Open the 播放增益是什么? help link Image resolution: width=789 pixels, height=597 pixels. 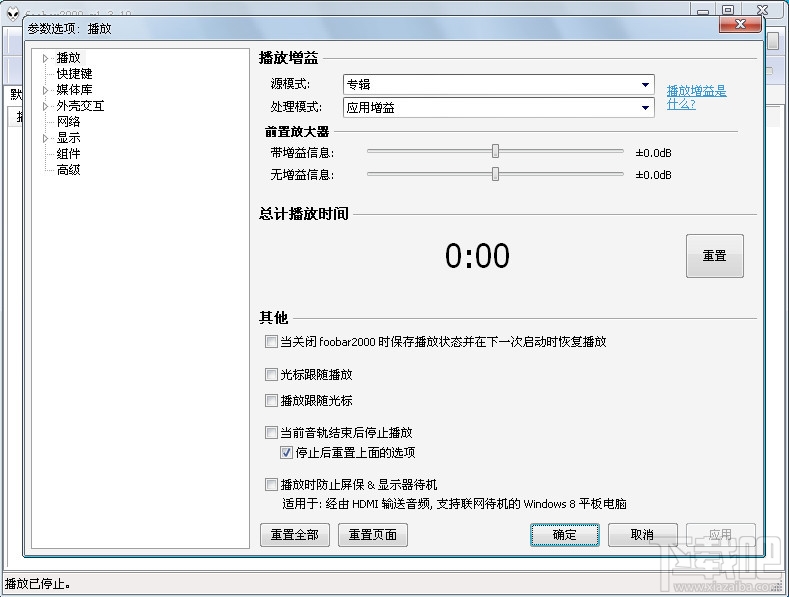click(696, 97)
